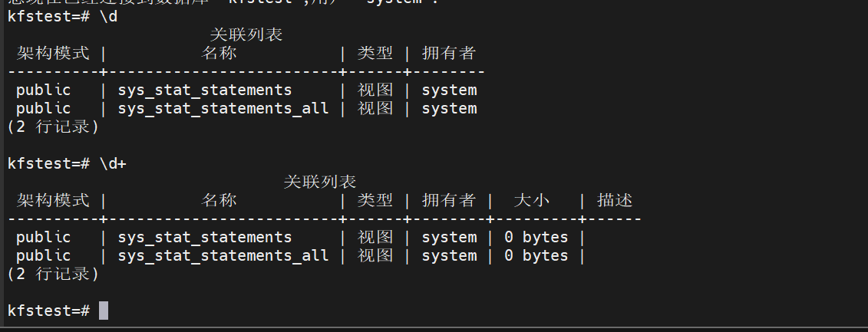Click the 大小 column header
The height and width of the screenshot is (332, 868).
(531, 200)
